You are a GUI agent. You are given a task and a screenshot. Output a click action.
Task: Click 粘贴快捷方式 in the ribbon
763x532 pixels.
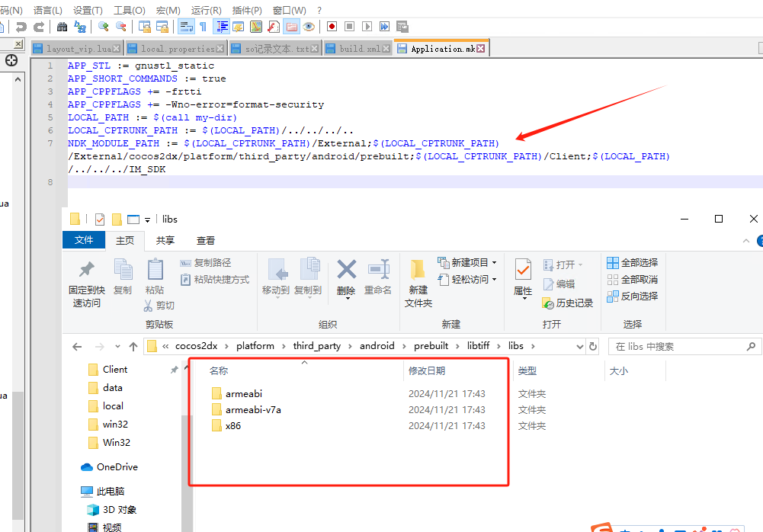coord(215,280)
